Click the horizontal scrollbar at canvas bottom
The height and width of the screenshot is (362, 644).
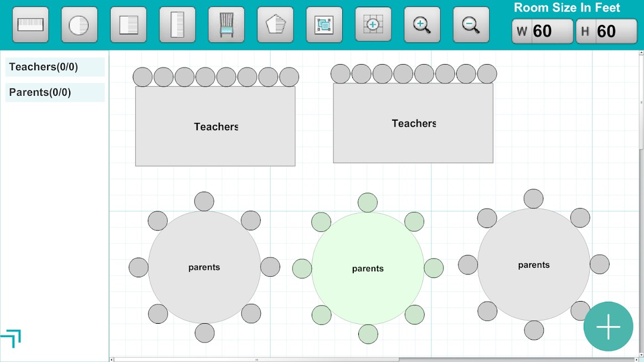[255, 359]
